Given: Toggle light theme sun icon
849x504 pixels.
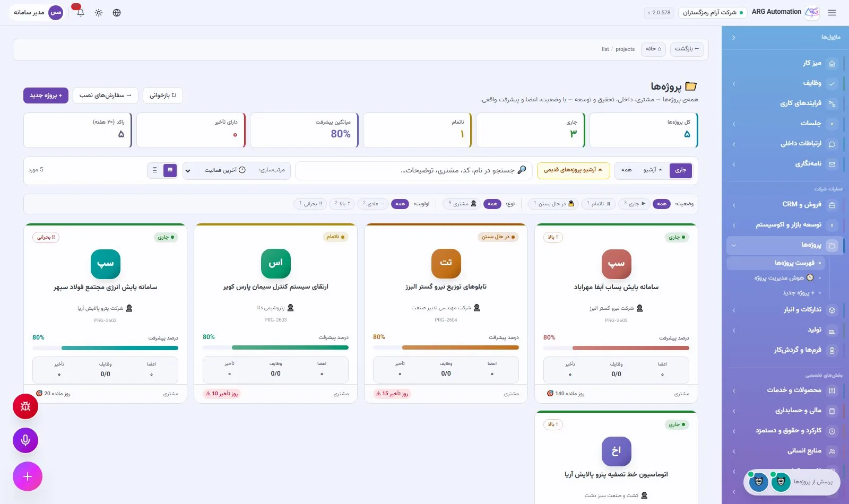Looking at the screenshot, I should click(x=99, y=13).
